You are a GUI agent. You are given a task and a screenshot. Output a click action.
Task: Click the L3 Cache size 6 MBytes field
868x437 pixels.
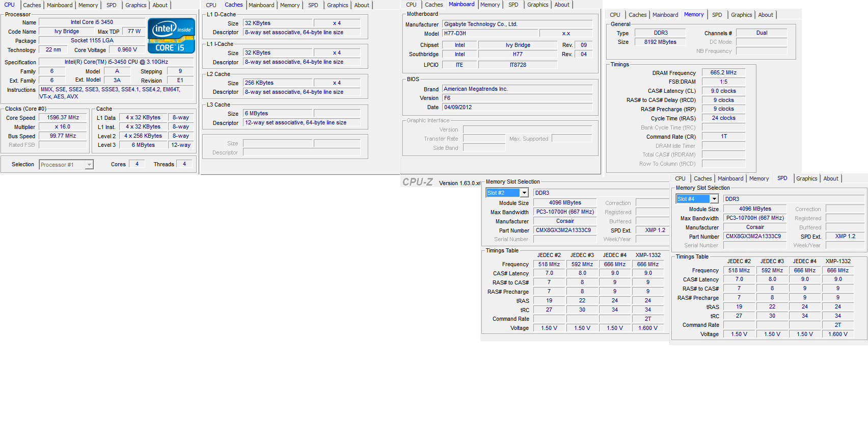(x=277, y=113)
